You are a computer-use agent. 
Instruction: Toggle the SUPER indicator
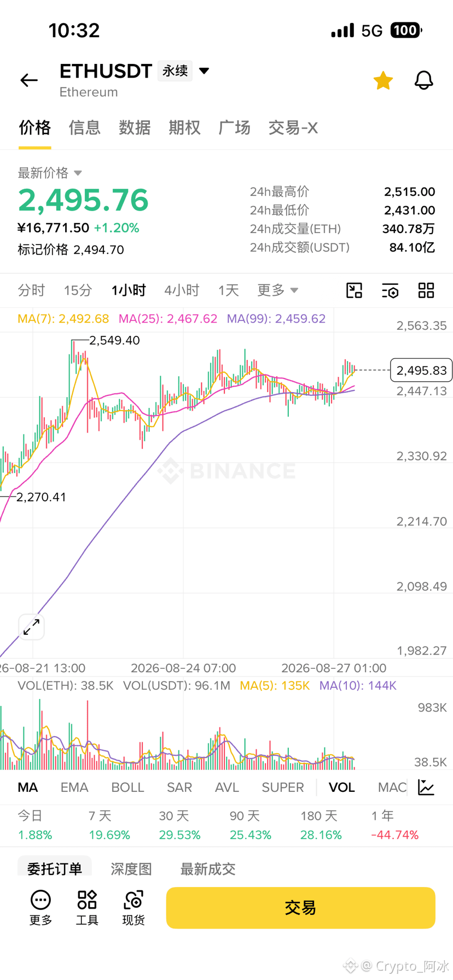[283, 787]
